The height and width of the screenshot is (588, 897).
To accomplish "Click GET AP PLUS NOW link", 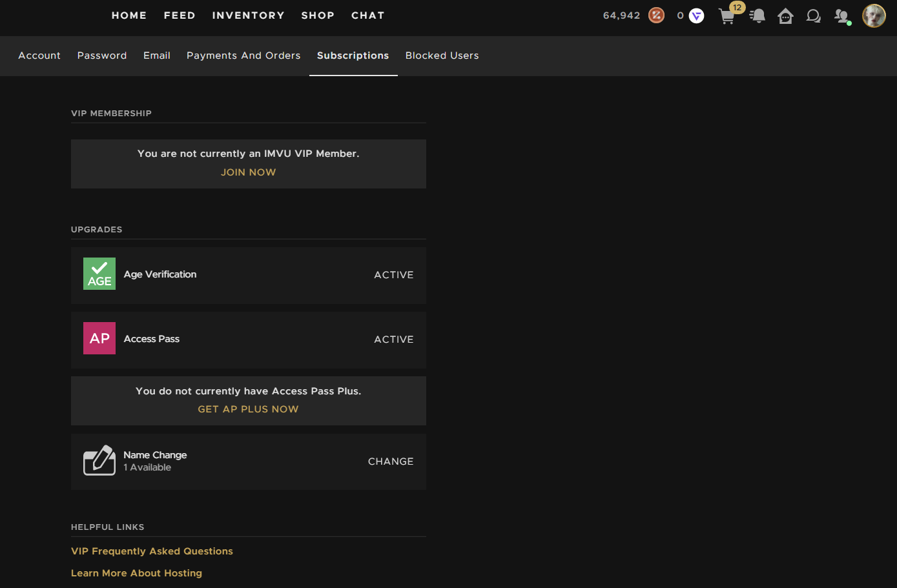I will pyautogui.click(x=249, y=409).
